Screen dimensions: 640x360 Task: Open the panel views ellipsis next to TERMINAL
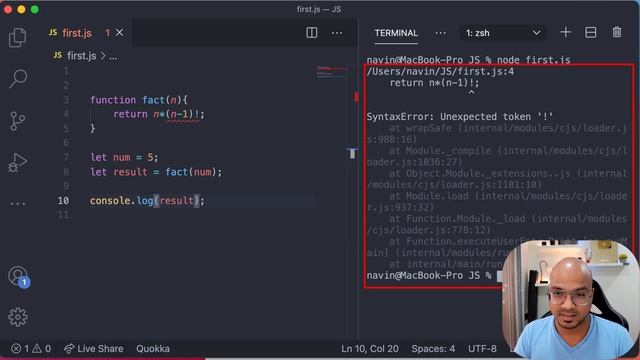pyautogui.click(x=440, y=33)
